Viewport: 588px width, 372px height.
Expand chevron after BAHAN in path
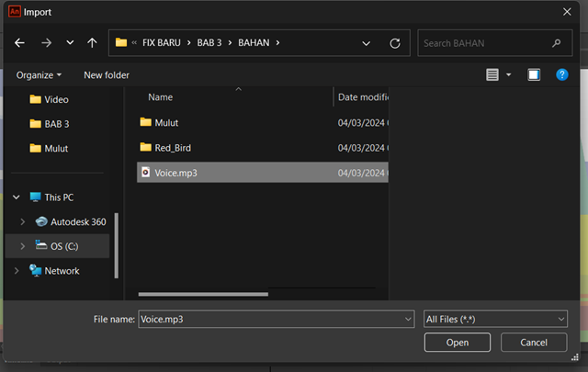click(x=277, y=43)
